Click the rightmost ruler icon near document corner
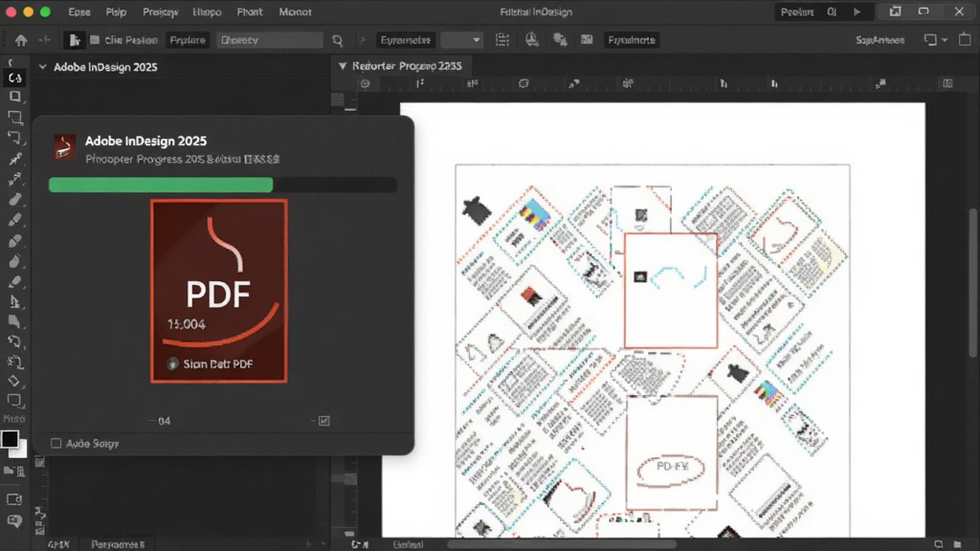Viewport: 980px width, 551px height. click(948, 84)
